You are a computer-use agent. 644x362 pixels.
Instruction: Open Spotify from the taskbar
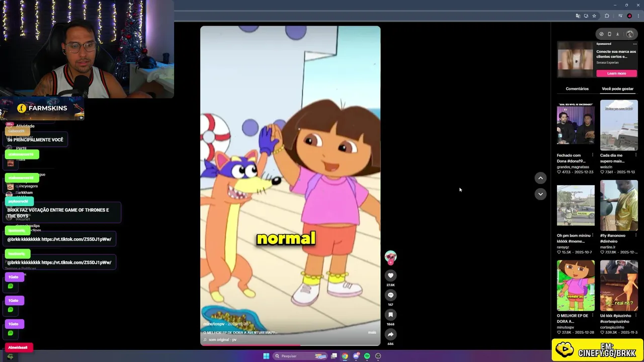[x=367, y=356]
